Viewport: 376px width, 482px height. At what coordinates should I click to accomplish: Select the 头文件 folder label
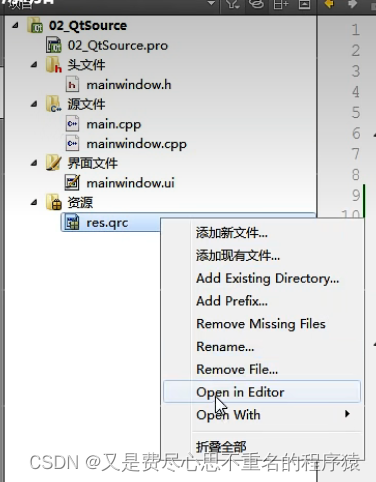(x=86, y=65)
